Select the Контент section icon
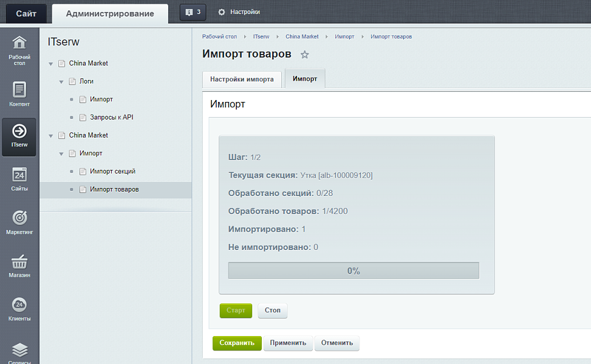 [x=19, y=92]
